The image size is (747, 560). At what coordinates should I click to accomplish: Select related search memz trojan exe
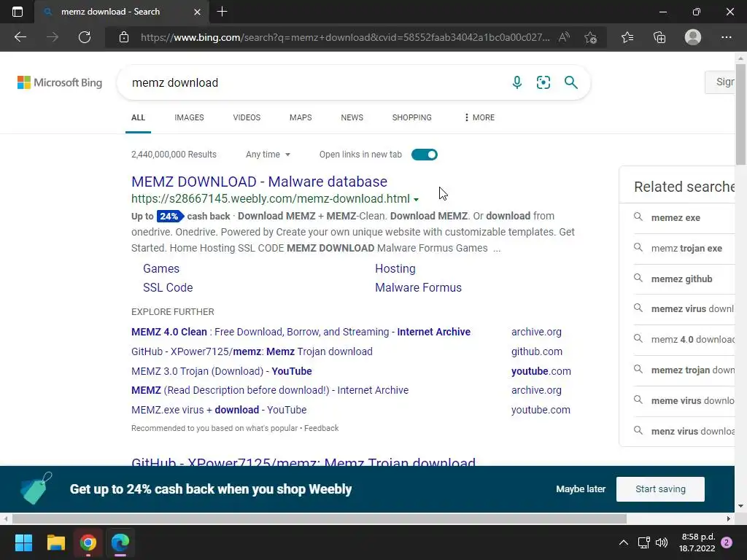(x=686, y=248)
